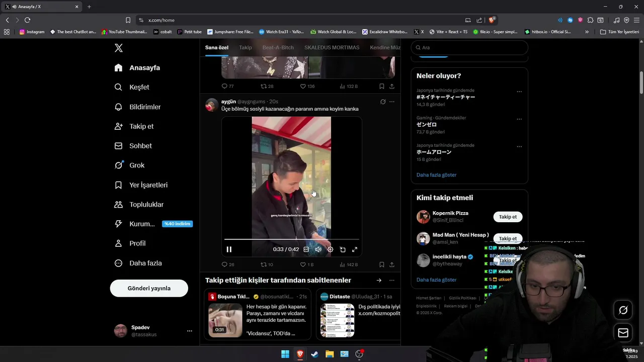Bookmark this page in address bar
Image resolution: width=644 pixels, height=362 pixels.
[x=128, y=20]
